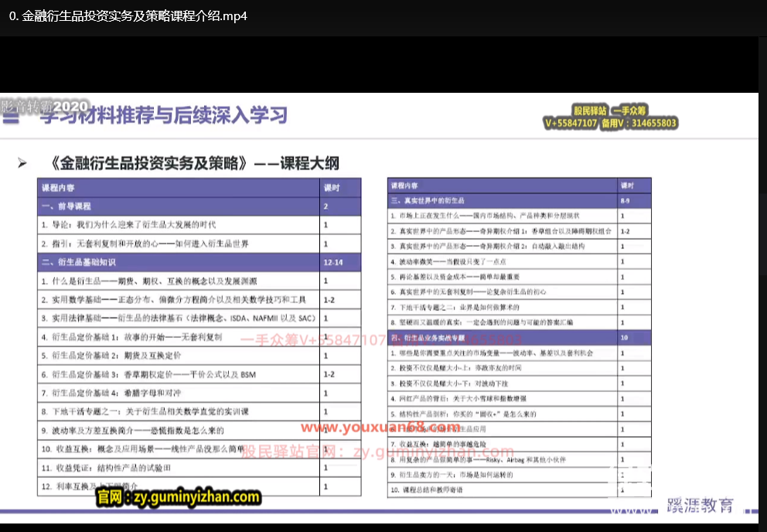Select row 投资不仅仅是赌大小-下：对波动下注

pyautogui.click(x=520, y=384)
